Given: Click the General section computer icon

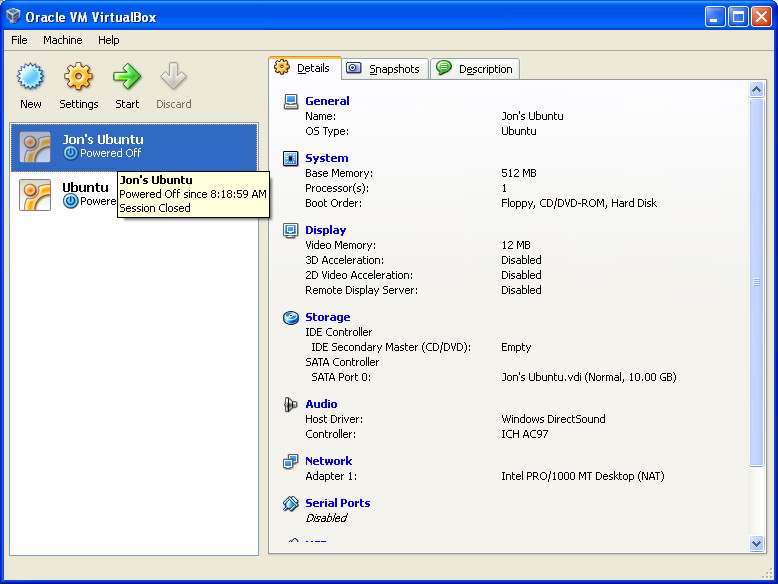Looking at the screenshot, I should coord(291,101).
